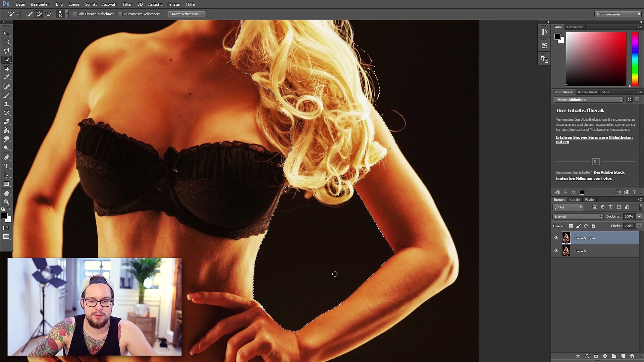Open the Normal blend mode dropdown

pos(578,217)
